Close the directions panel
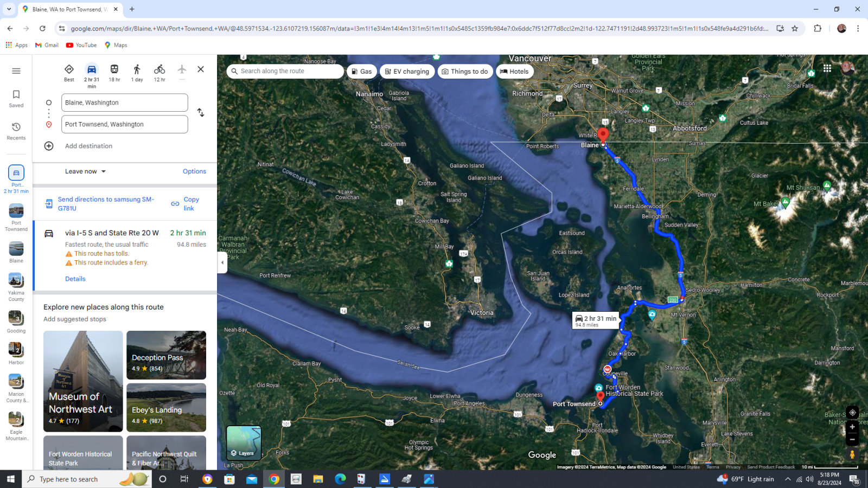Viewport: 868px width, 488px height. point(201,69)
